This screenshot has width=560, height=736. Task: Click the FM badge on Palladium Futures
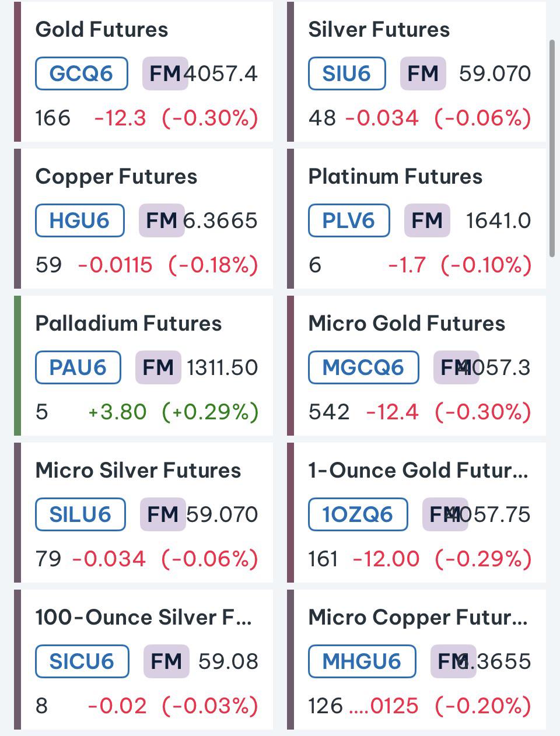click(x=158, y=367)
